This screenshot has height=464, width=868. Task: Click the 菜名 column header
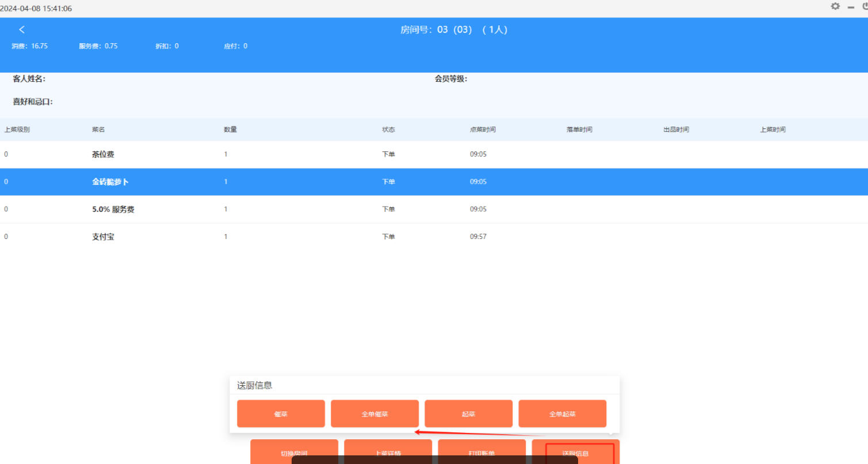98,130
